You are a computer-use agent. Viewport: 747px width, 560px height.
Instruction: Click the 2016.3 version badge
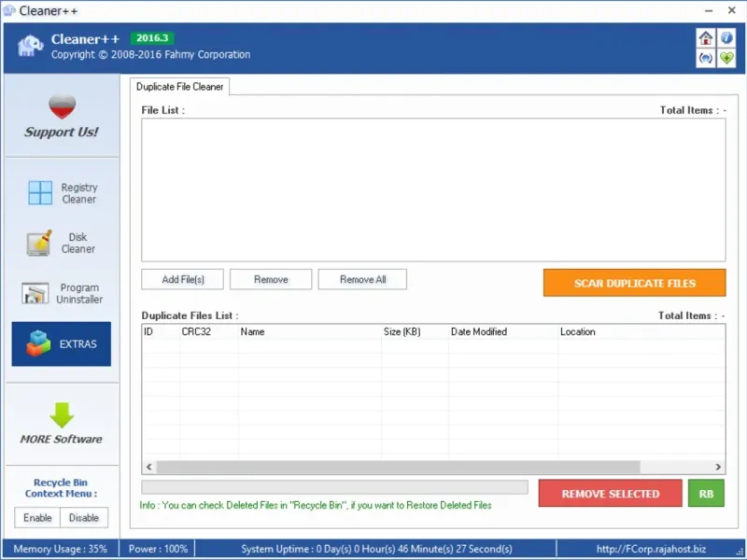(x=152, y=38)
